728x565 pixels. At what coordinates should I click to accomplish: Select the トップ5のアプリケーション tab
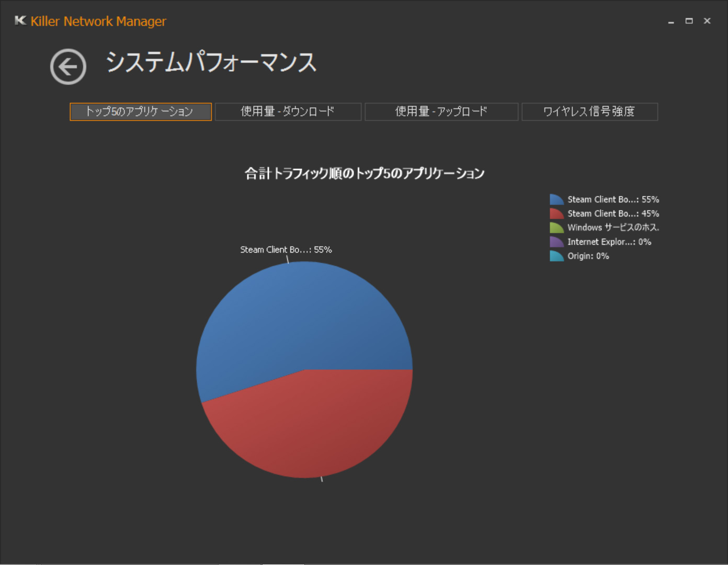141,111
